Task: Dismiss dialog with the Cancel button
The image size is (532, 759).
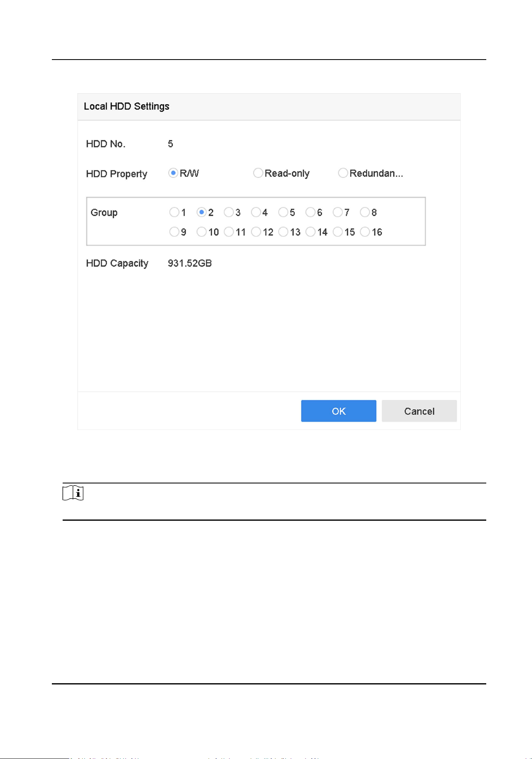Action: (419, 411)
